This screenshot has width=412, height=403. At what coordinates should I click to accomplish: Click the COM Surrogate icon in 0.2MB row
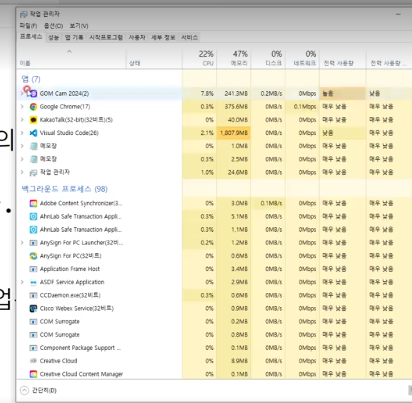[x=33, y=322]
